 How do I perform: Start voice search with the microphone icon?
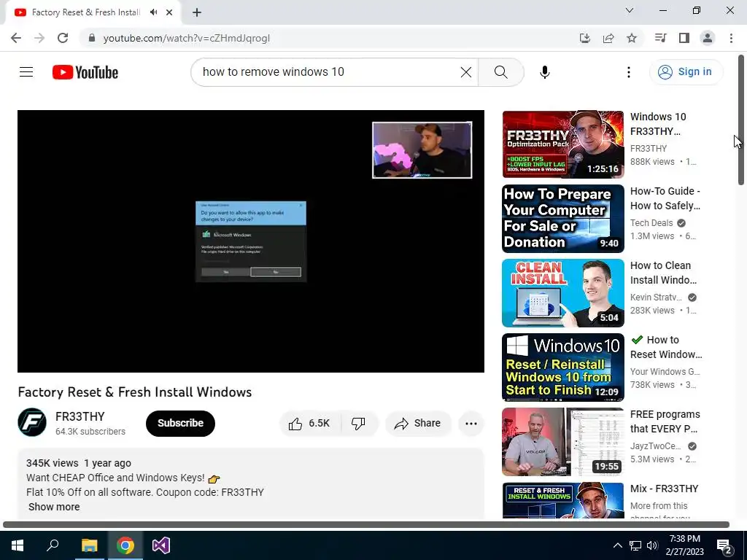click(544, 72)
